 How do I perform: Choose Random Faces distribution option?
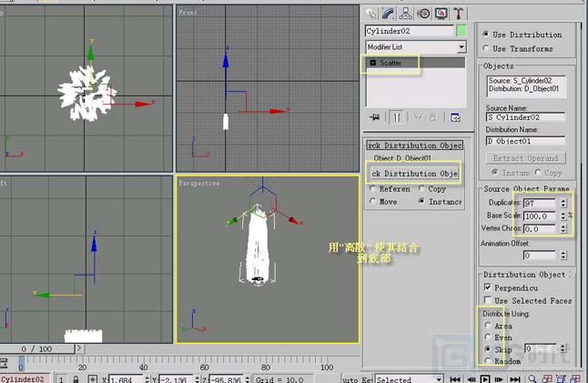[488, 360]
